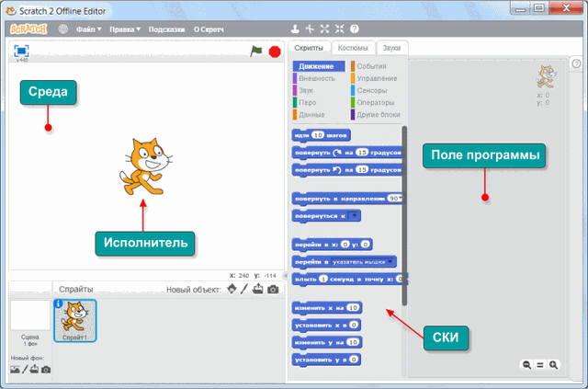Click the green flag to start
This screenshot has width=588, height=389.
256,51
